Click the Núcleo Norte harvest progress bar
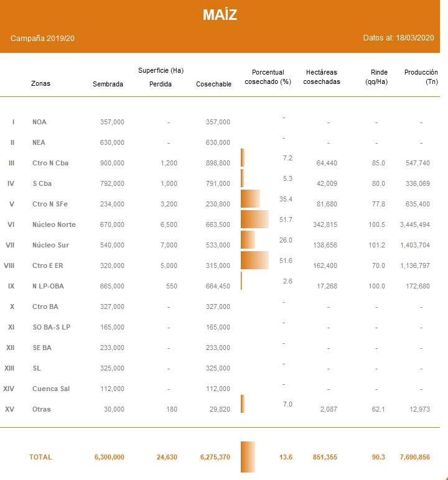This screenshot has height=480, width=448. point(254,219)
